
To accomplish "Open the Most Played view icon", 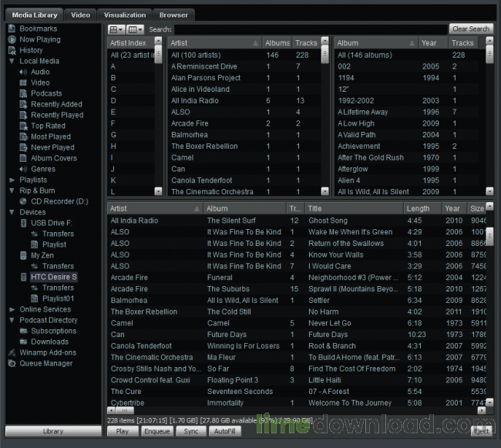I will point(23,136).
